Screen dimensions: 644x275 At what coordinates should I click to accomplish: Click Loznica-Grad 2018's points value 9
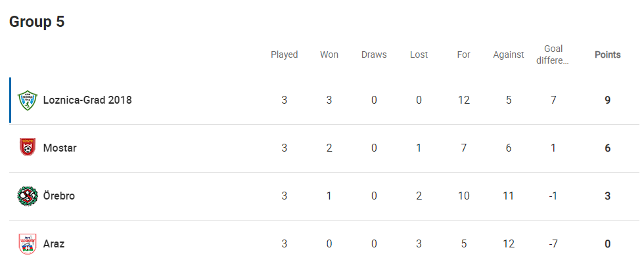coord(608,100)
